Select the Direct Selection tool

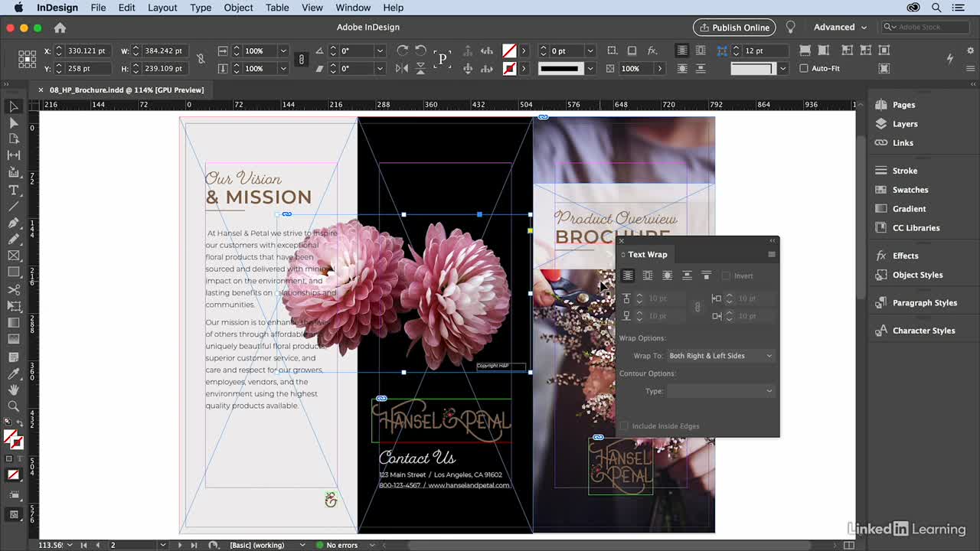14,122
